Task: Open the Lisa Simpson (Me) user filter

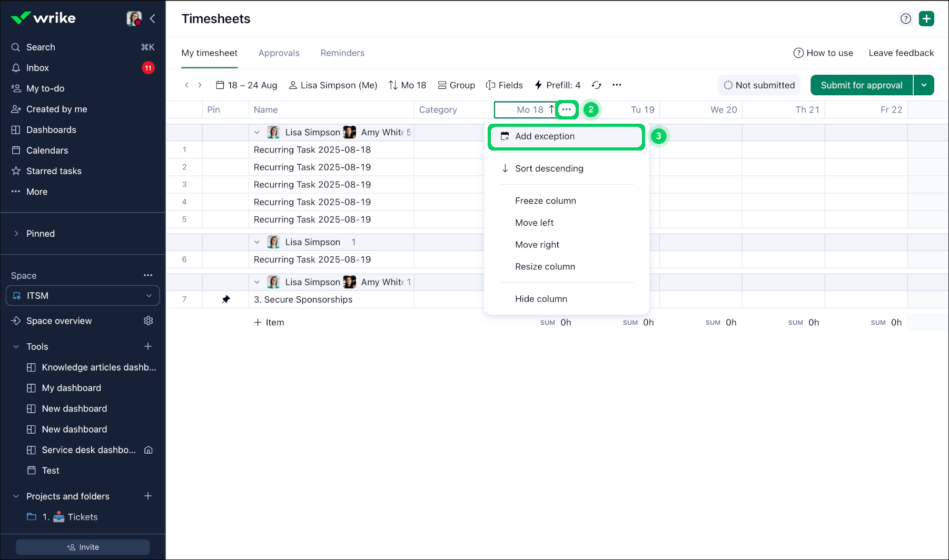Action: [333, 85]
